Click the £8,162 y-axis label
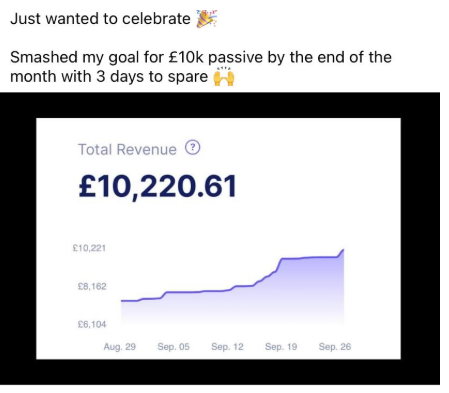The image size is (449, 393). [x=92, y=286]
